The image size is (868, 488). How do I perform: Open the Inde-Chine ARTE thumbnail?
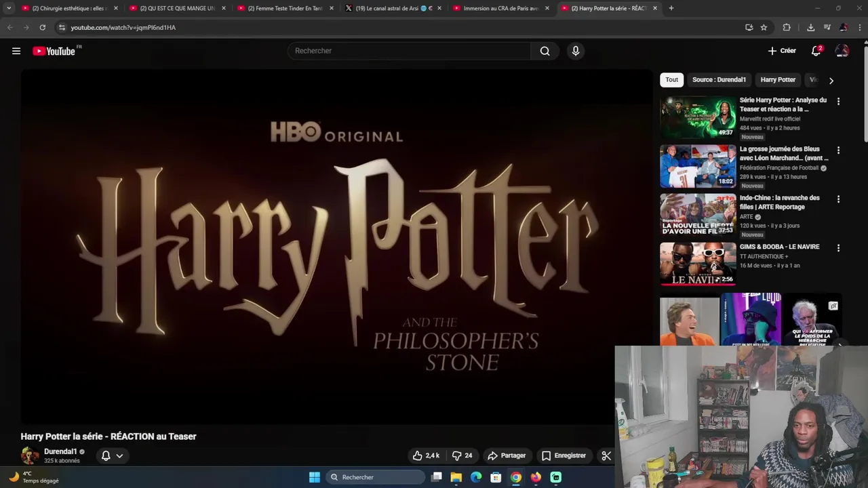698,215
